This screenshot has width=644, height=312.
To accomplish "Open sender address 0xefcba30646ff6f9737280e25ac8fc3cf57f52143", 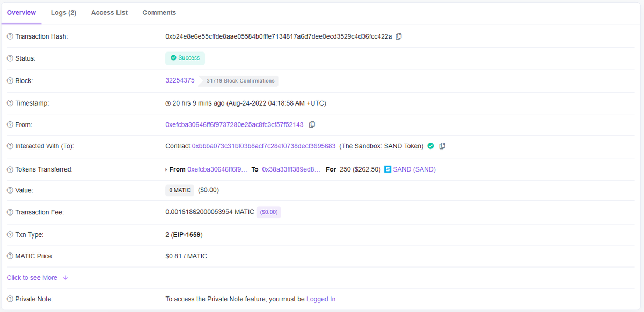I will pos(235,124).
